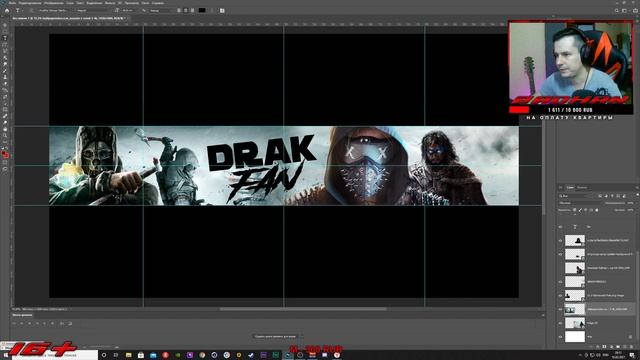Align text left in the options bar

(179, 10)
